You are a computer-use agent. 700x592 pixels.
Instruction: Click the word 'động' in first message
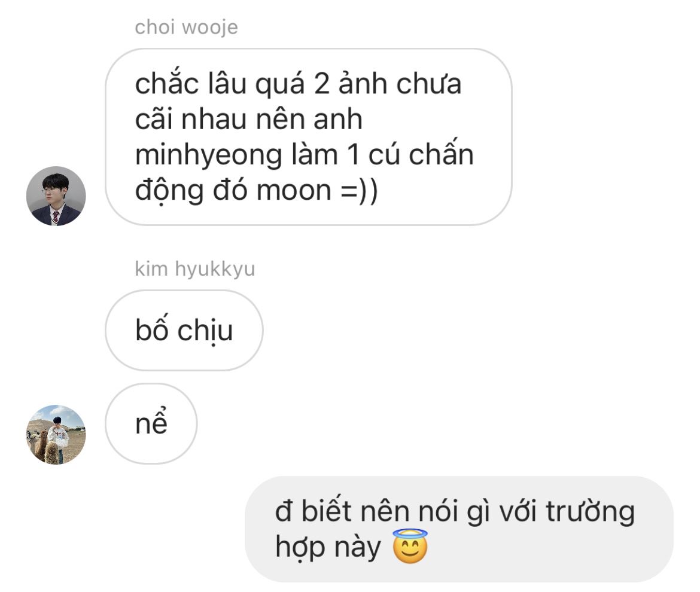tap(169, 191)
